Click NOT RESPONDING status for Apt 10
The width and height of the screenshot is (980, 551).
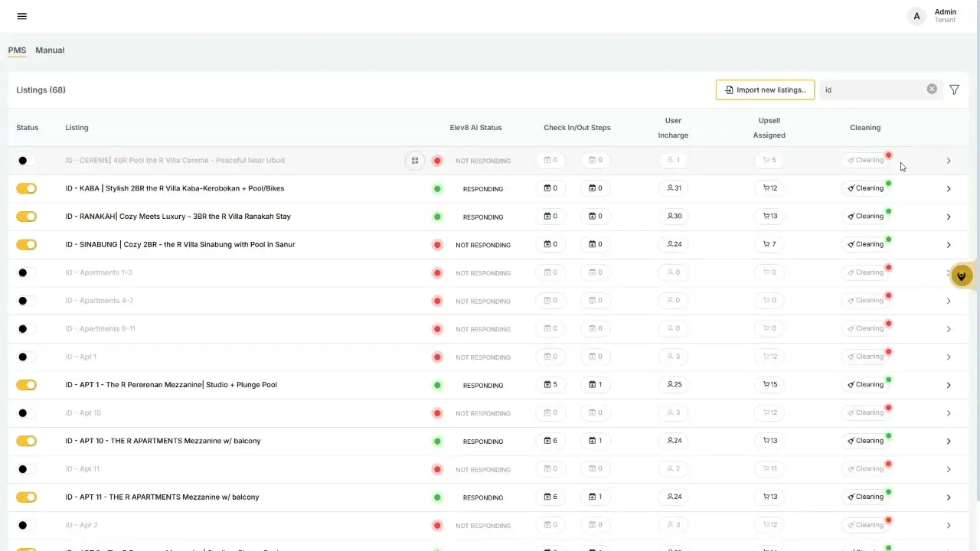click(x=483, y=413)
